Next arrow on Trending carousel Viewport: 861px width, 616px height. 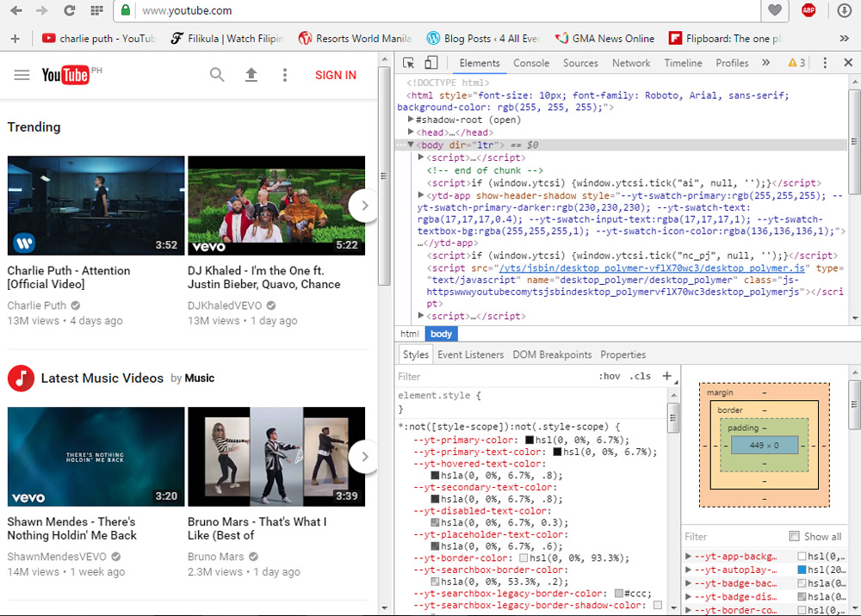point(364,206)
